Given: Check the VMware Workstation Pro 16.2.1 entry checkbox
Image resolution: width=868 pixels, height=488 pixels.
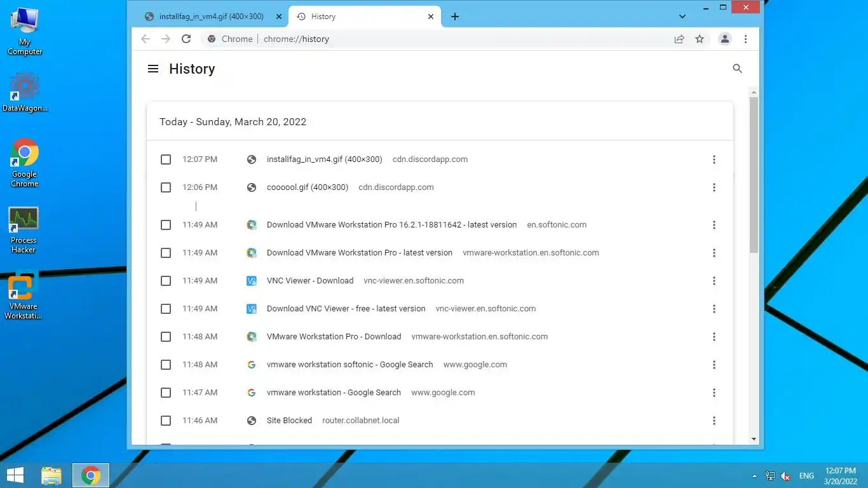Looking at the screenshot, I should point(166,225).
